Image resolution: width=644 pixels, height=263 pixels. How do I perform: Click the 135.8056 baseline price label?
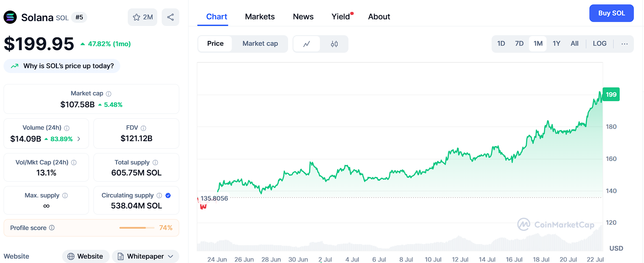click(x=214, y=198)
